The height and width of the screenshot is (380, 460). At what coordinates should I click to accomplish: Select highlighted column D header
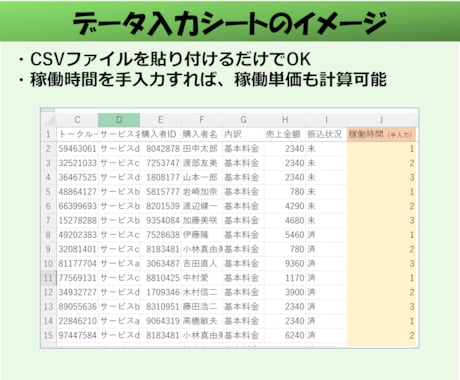click(119, 120)
